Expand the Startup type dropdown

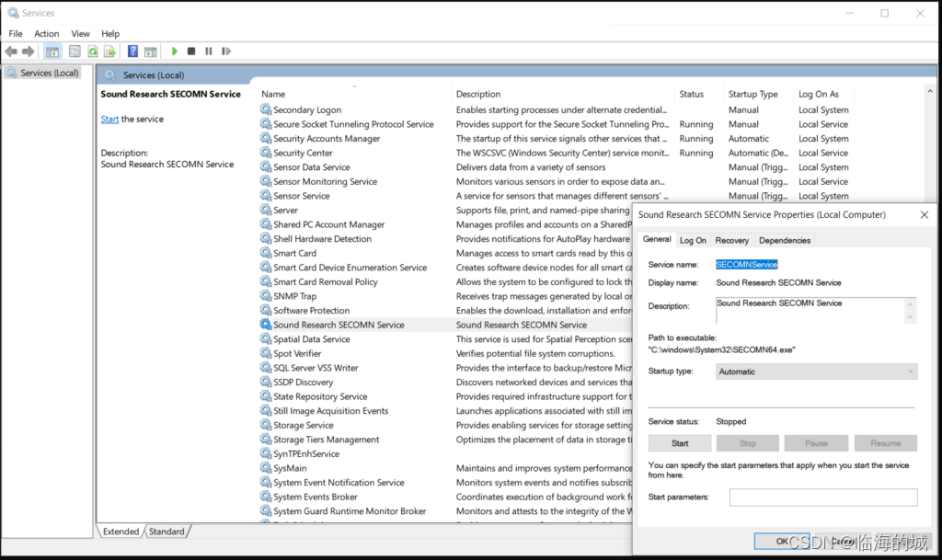coord(816,371)
